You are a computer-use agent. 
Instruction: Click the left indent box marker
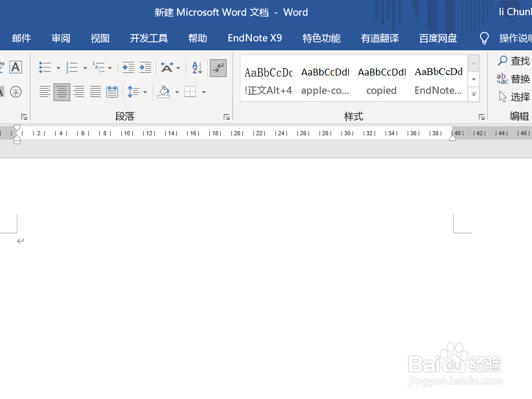(17, 142)
